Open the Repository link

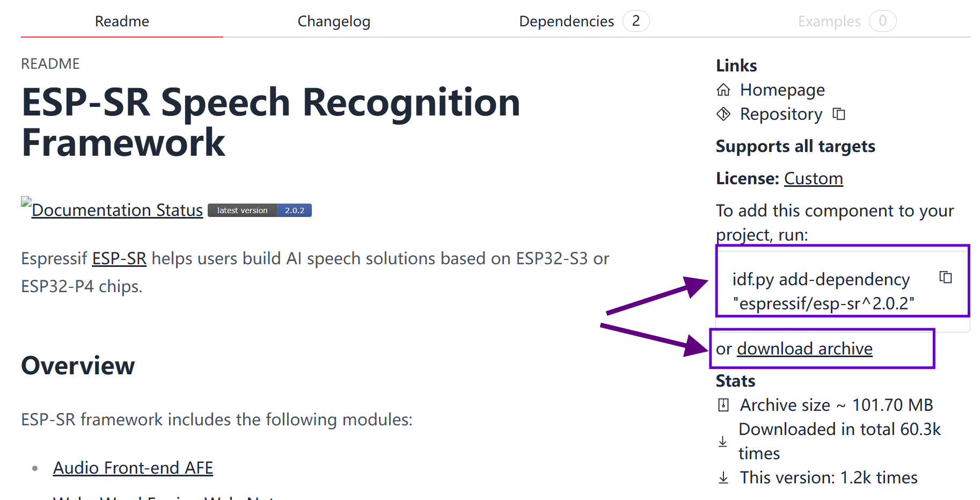click(781, 114)
